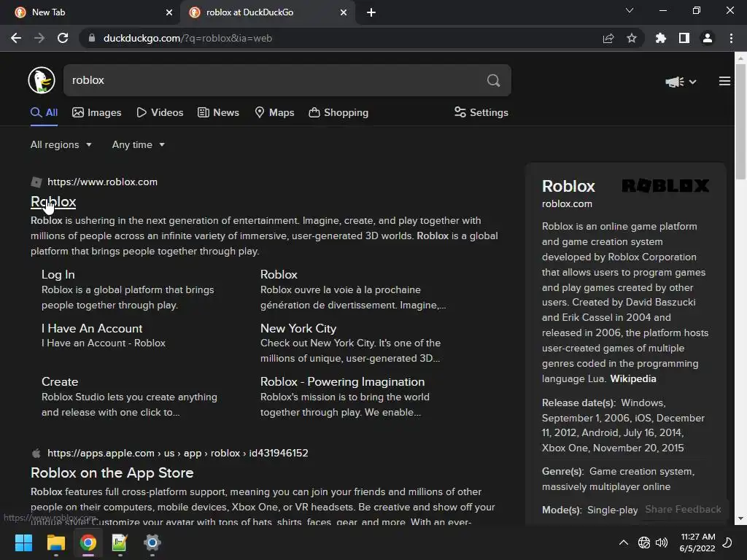This screenshot has width=747, height=560.
Task: Click the scrollbar down arrow
Action: coord(740,519)
